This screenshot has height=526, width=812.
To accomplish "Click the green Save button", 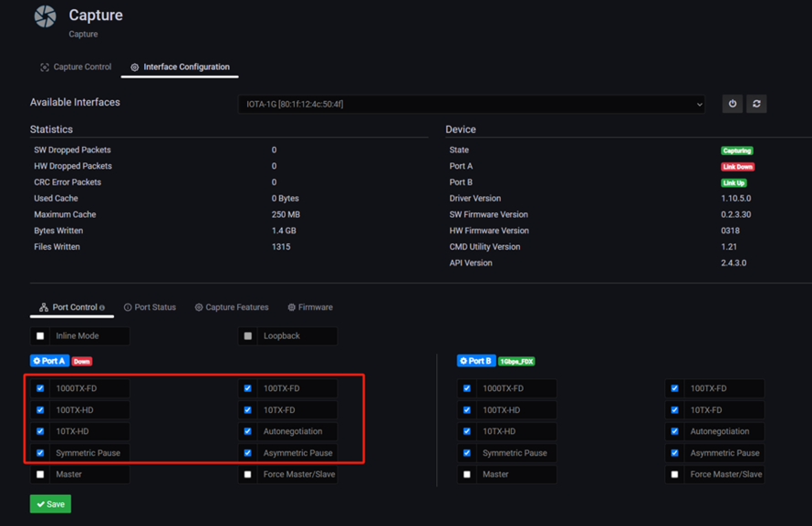I will 50,504.
